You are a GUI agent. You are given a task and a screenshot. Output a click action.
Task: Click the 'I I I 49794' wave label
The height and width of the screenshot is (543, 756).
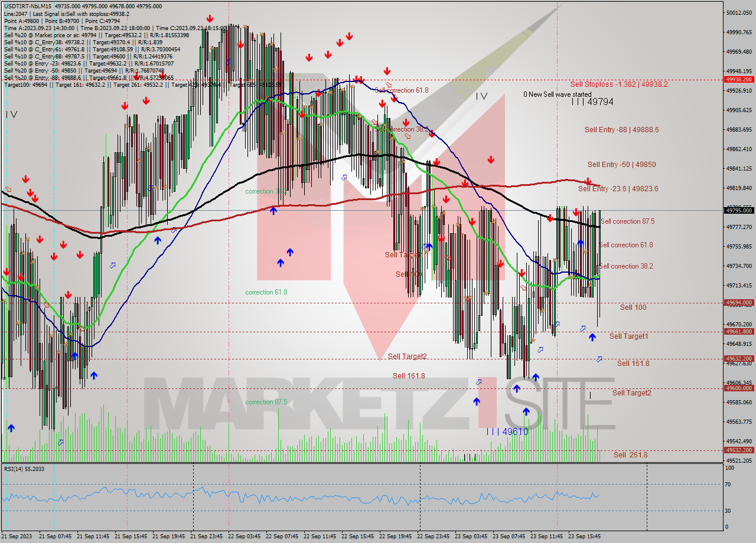tap(592, 102)
